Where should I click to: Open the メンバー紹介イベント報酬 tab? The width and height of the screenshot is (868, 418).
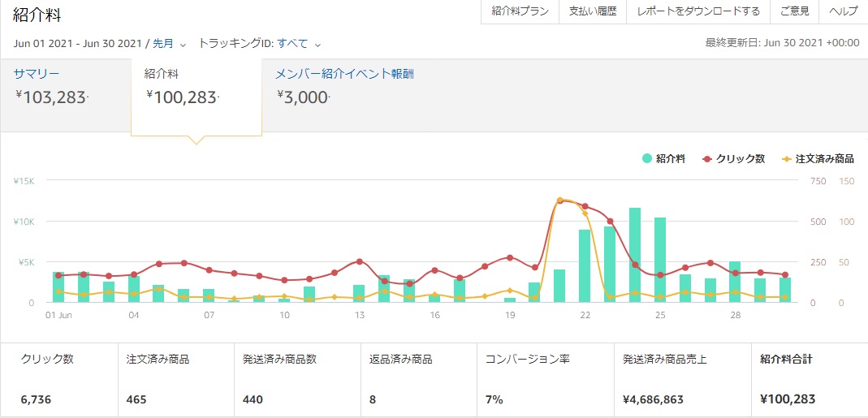pos(344,85)
